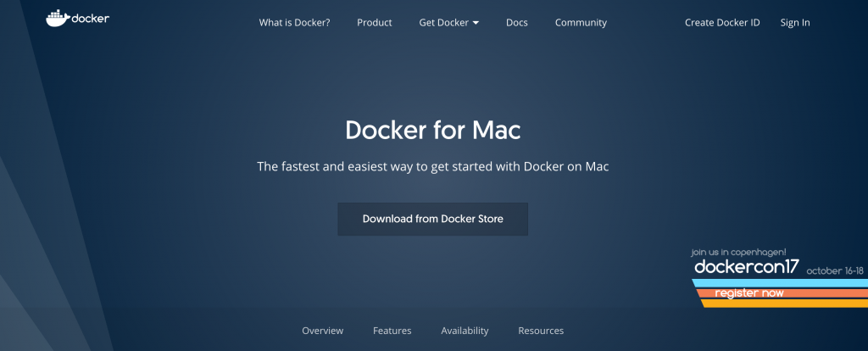Expand the Get Docker dropdown
Image resolution: width=868 pixels, height=351 pixels.
(x=449, y=23)
